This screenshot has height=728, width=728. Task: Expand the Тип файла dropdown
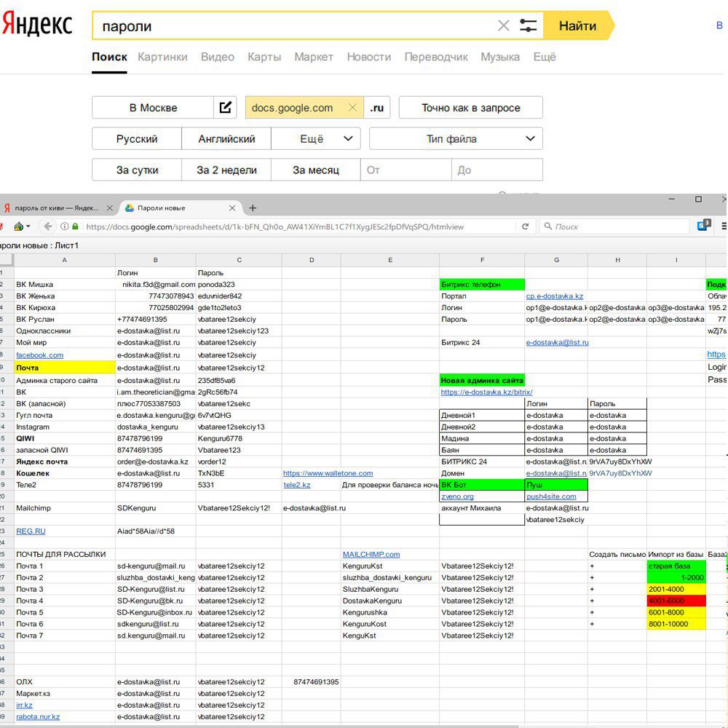[x=456, y=139]
